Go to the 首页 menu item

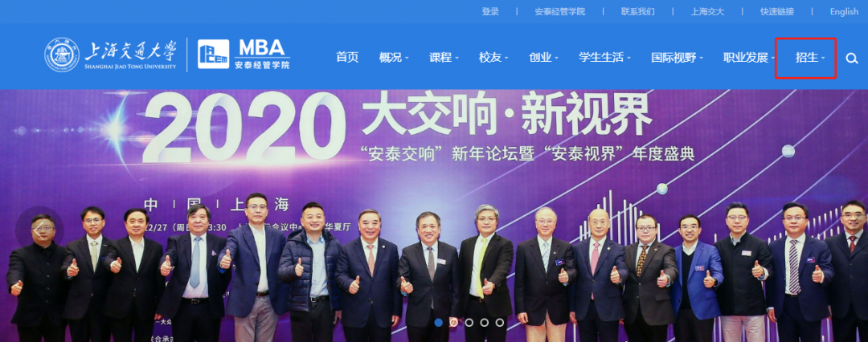[347, 58]
